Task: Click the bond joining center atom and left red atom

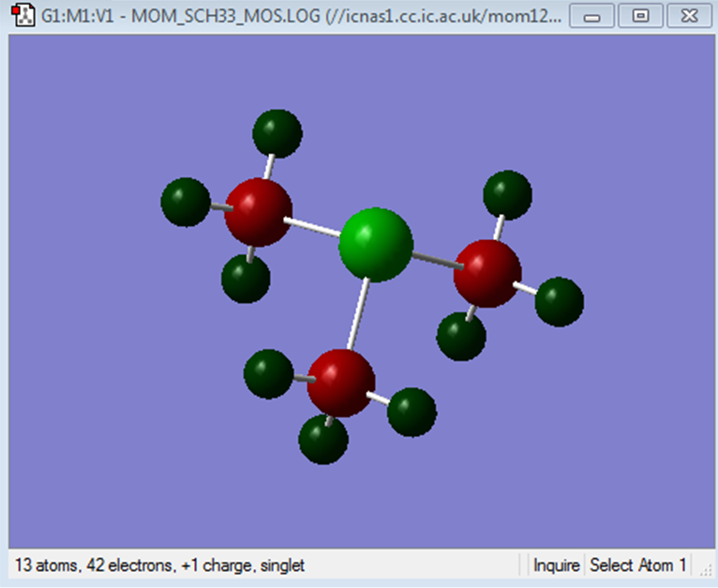Action: coord(312,227)
